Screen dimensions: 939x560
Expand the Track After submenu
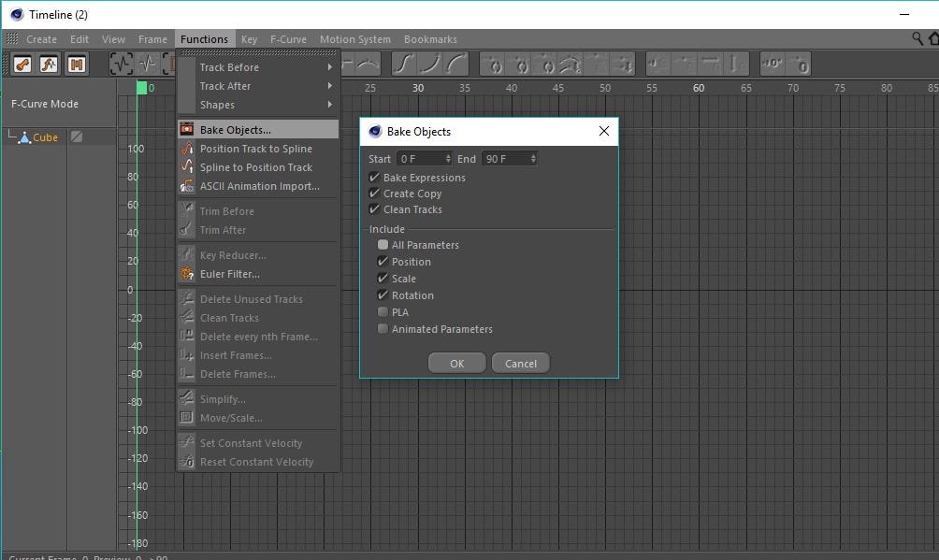[x=258, y=86]
